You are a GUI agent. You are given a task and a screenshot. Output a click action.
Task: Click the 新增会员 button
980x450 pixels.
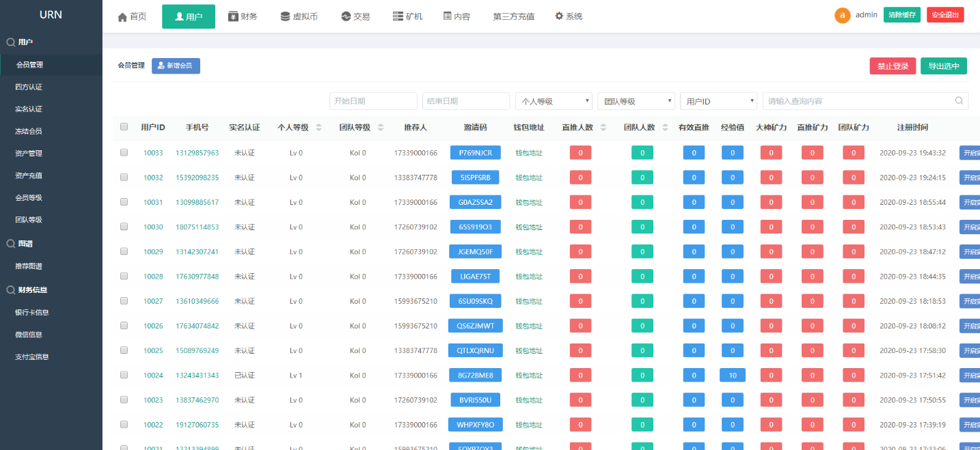176,66
